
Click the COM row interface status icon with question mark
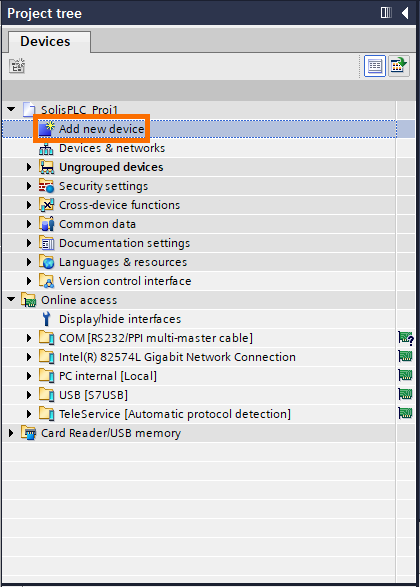406,338
